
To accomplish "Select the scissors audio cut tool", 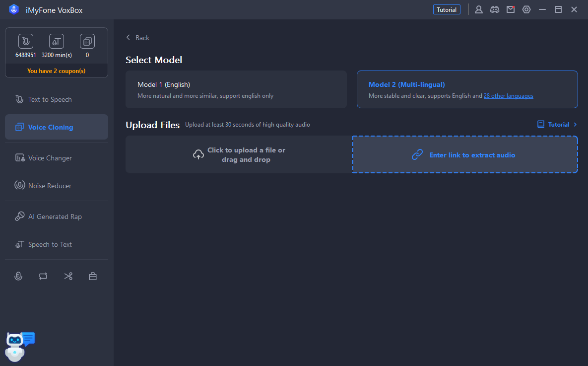I will (x=68, y=276).
